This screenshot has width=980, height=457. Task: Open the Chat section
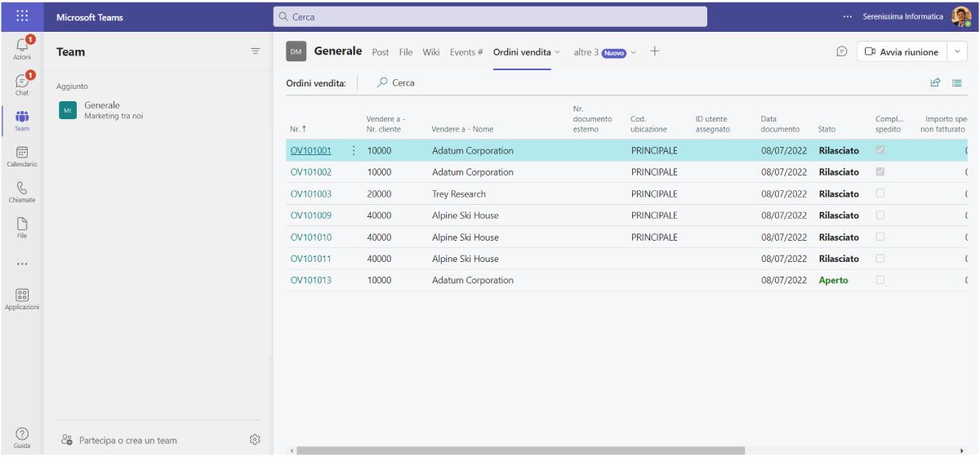tap(22, 83)
